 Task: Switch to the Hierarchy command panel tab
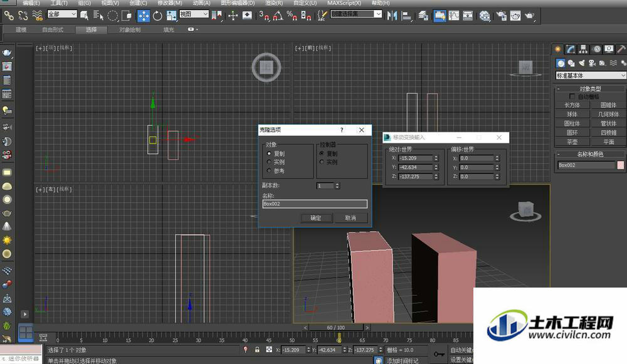[583, 49]
